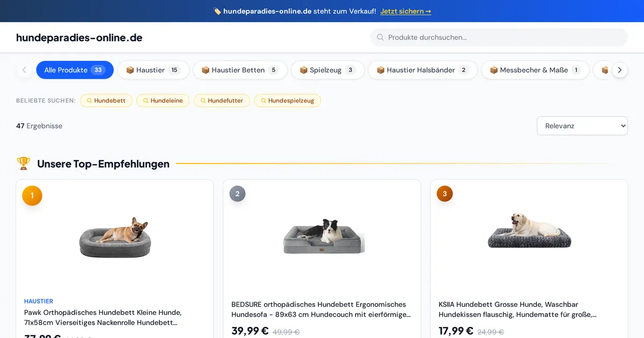This screenshot has height=338, width=644.
Task: Select the 'Alle Produkte' category tab
Action: click(x=75, y=70)
